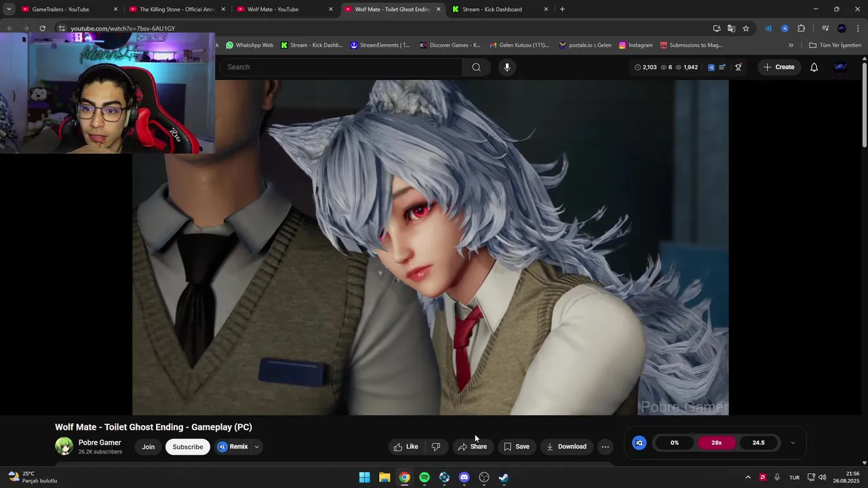Open Chrome three-dot menu

point(858,28)
